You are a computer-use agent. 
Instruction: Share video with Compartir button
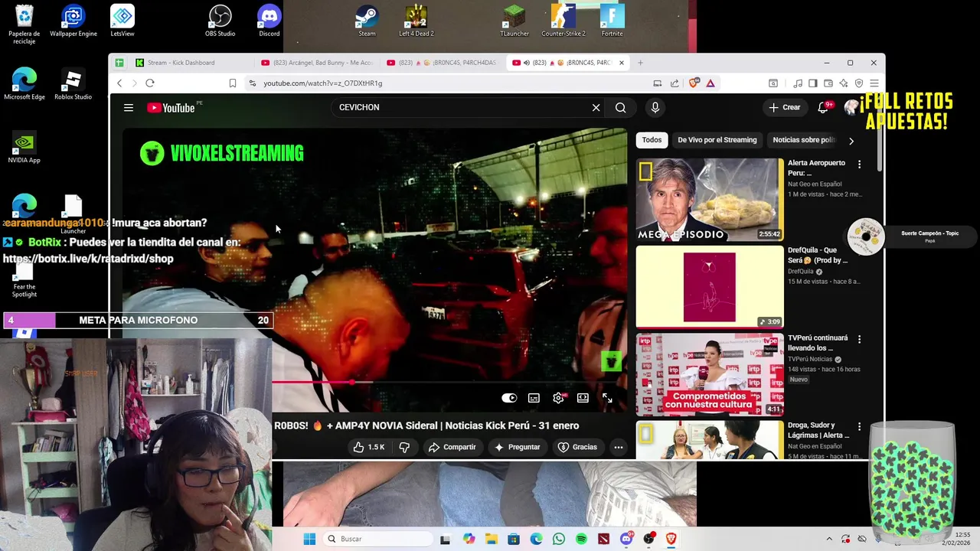pos(452,447)
